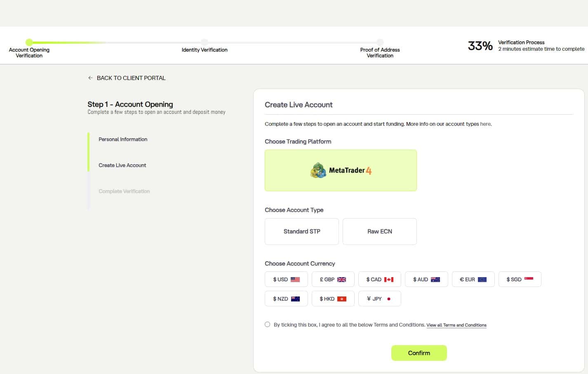Viewport: 588px width, 374px height.
Task: Select the MetaTrader 4 platform tile
Action: [x=341, y=170]
